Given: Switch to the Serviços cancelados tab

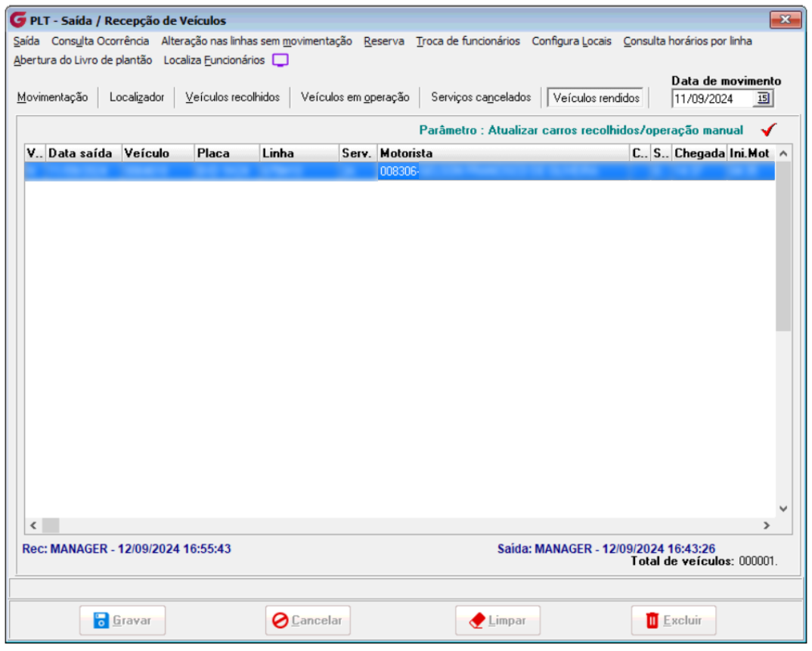Looking at the screenshot, I should click(x=481, y=98).
